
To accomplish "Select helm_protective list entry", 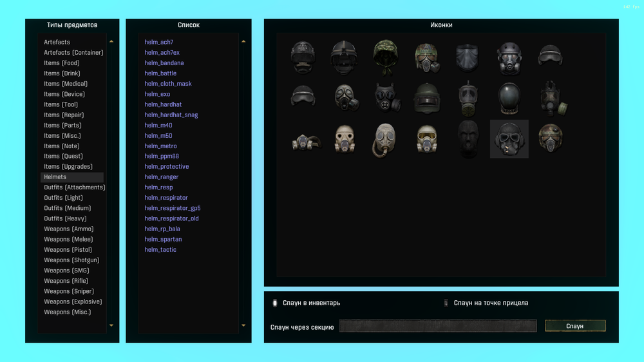I will 166,167.
